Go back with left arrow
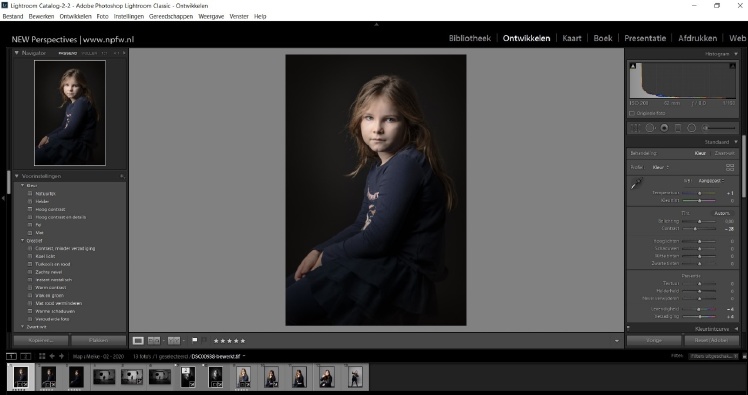 52,356
